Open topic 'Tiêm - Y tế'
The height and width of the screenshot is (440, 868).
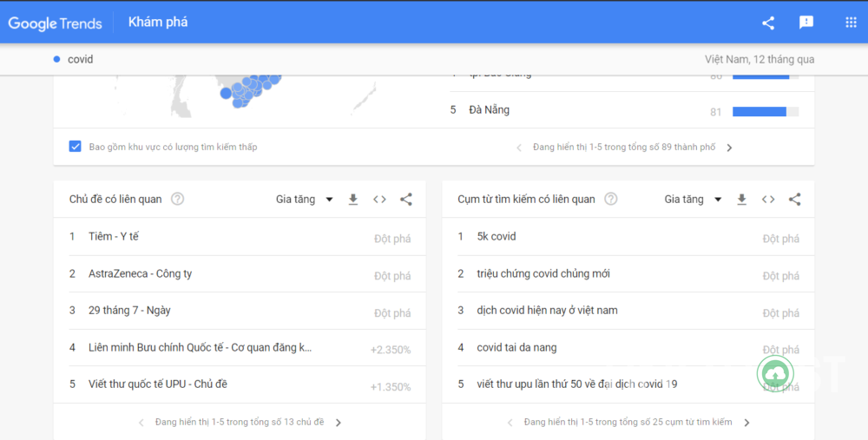[x=114, y=236]
